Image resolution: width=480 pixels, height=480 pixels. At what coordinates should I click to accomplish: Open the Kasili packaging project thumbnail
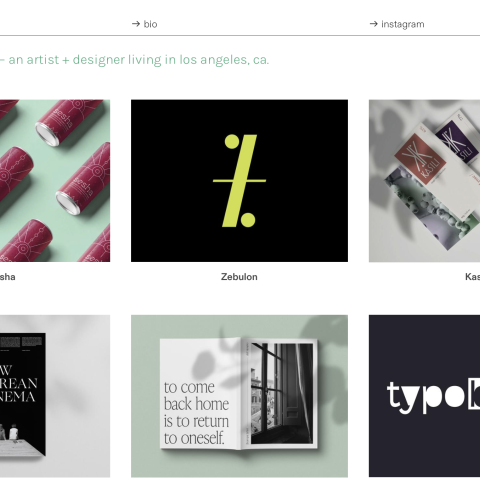pos(424,180)
